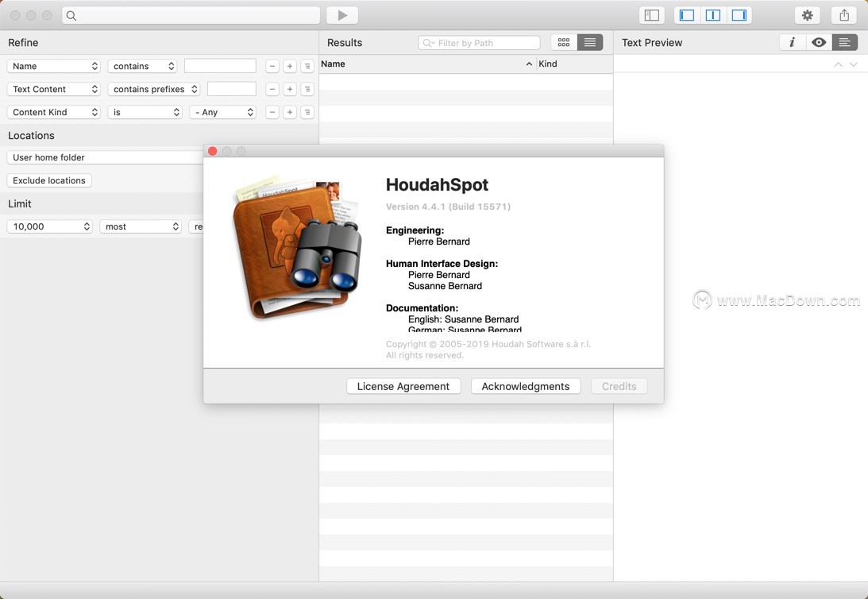868x599 pixels.
Task: Close the About HoudahSpot window
Action: point(213,151)
